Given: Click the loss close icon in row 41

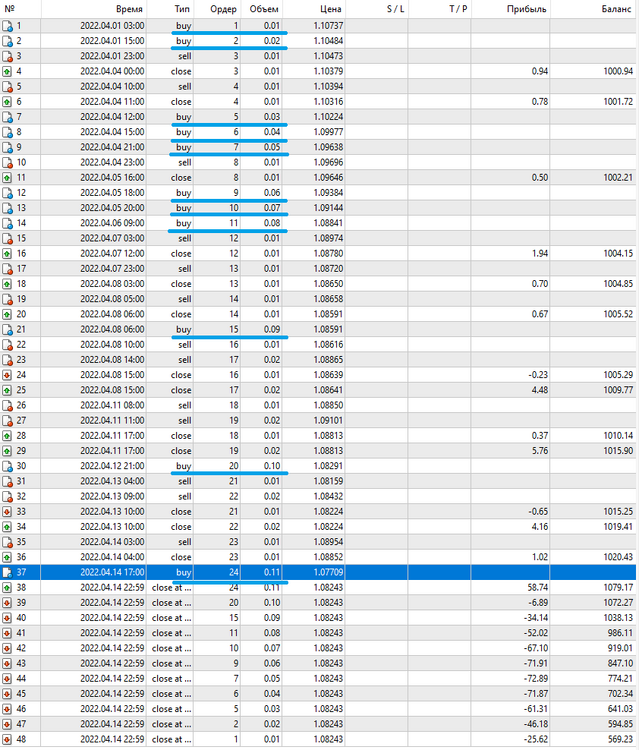Looking at the screenshot, I should coord(7,634).
